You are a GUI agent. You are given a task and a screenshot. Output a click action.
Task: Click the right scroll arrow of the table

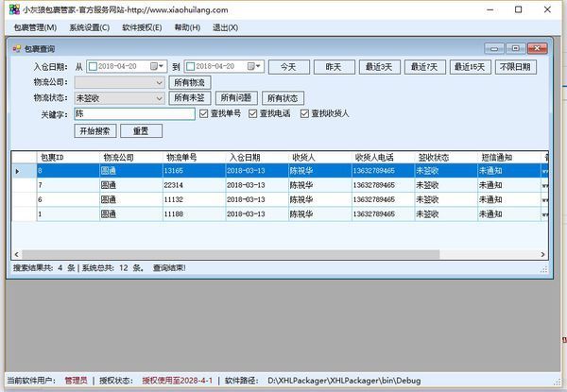pyautogui.click(x=542, y=254)
